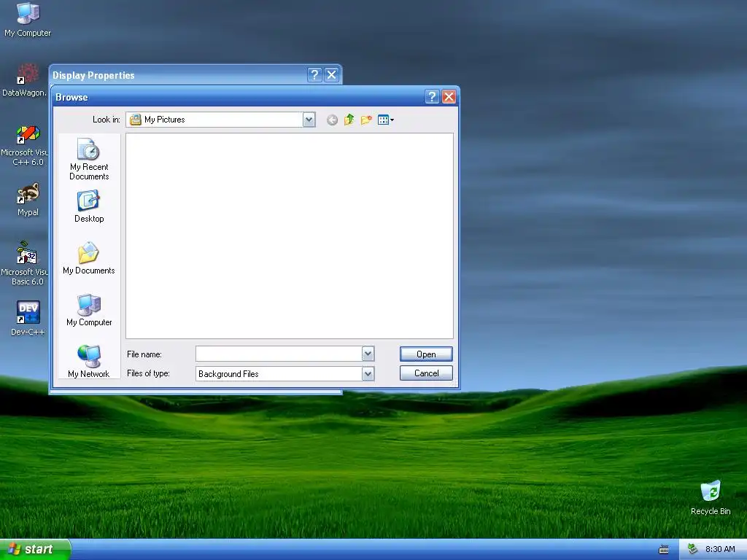Go up one folder level
This screenshot has width=747, height=560.
(x=349, y=120)
